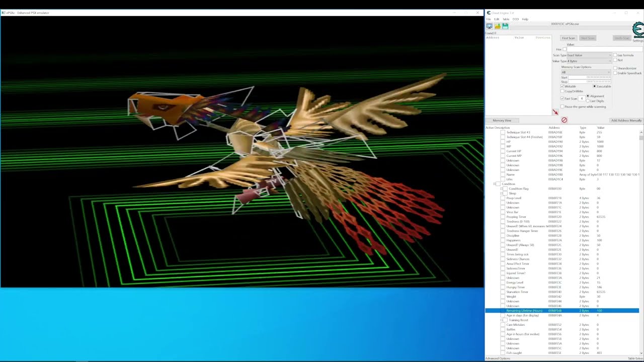Freeze the Happiness entry checkbox
The width and height of the screenshot is (644, 362).
point(503,240)
